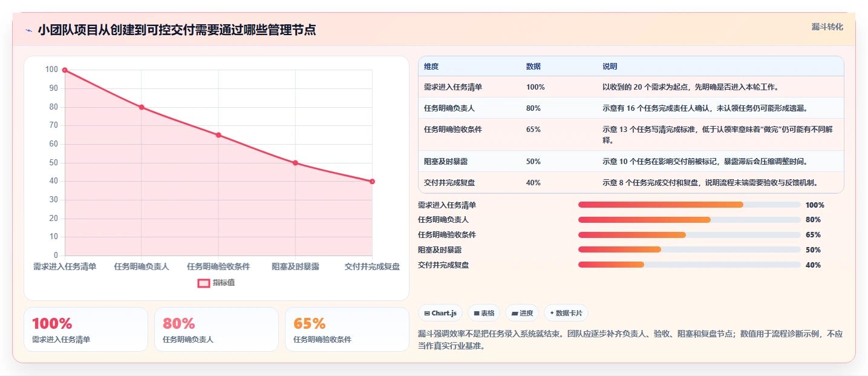
Task: Click description starting 示意 13 个任务
Action: (x=718, y=135)
